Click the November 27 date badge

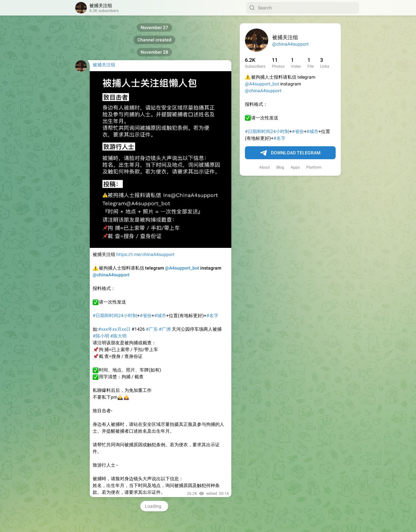tap(154, 28)
